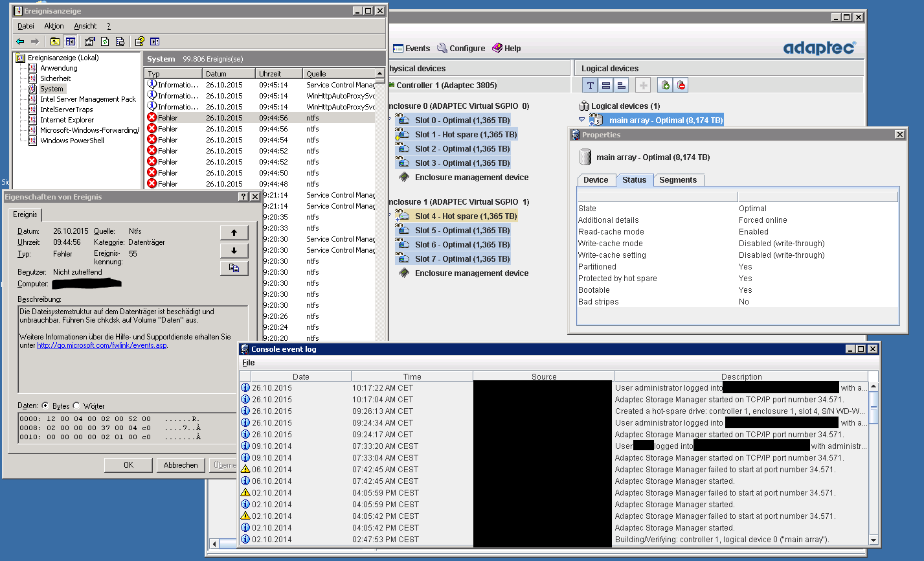Click the main array logical device icon
The image size is (924, 561).
(596, 120)
